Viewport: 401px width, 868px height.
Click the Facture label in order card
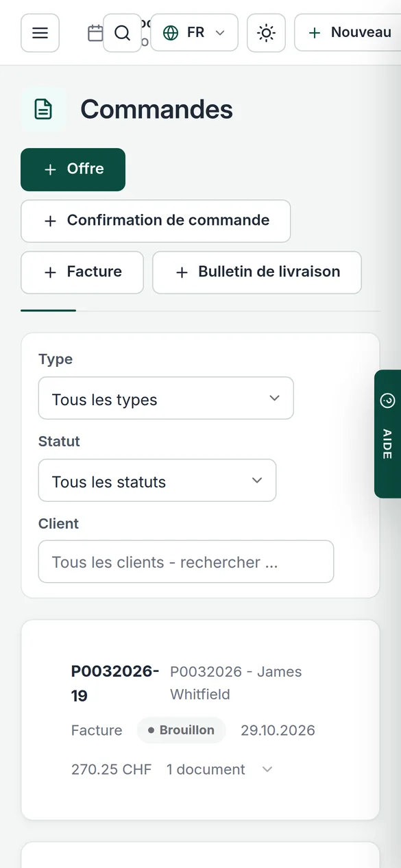(97, 730)
